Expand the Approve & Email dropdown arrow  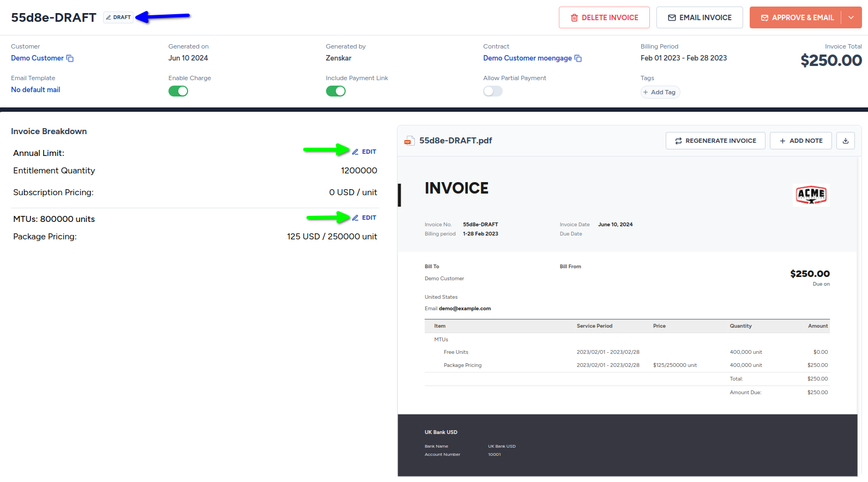click(x=851, y=17)
